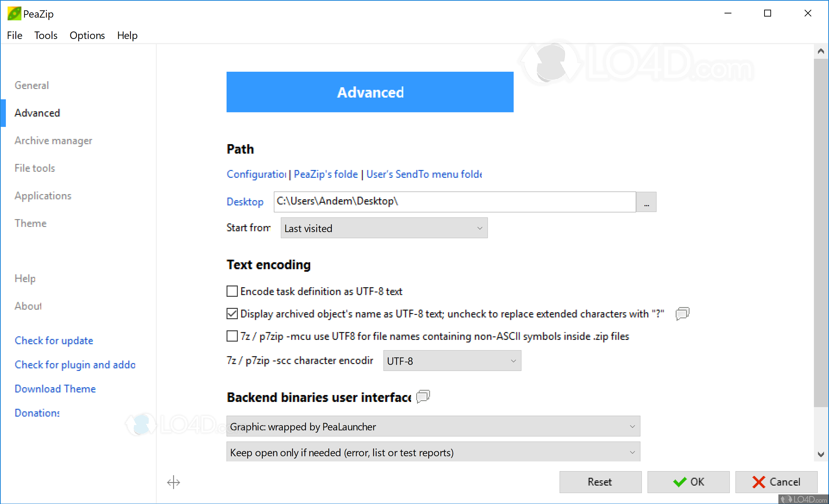Enable 7z / p7zip -mcu UTF8 option
The height and width of the screenshot is (504, 829).
tap(232, 336)
